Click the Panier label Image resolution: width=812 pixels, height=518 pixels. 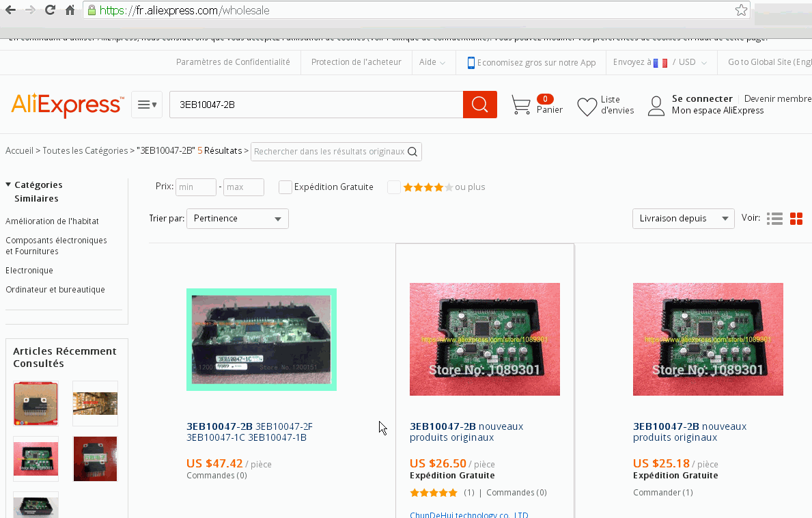[550, 110]
